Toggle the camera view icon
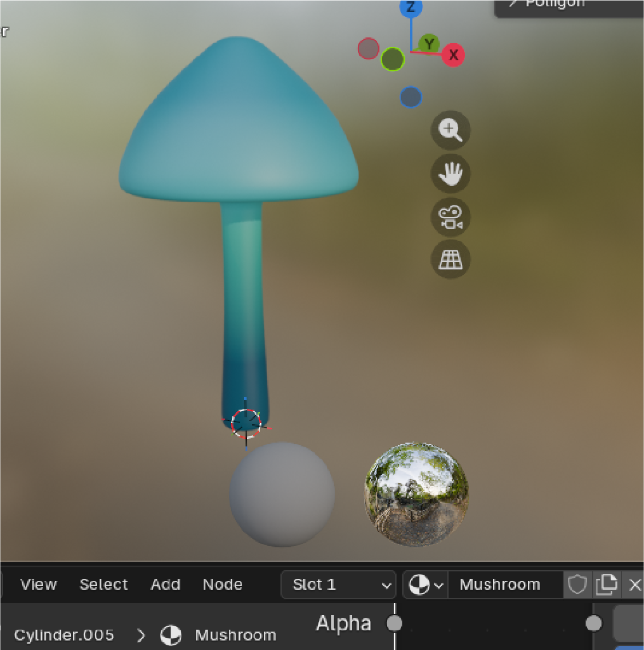Screen dimensions: 644x650 pos(450,216)
